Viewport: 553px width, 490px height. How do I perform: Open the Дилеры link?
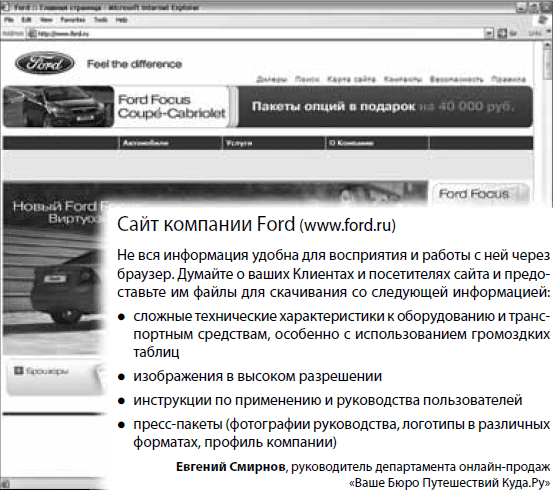pyautogui.click(x=272, y=79)
